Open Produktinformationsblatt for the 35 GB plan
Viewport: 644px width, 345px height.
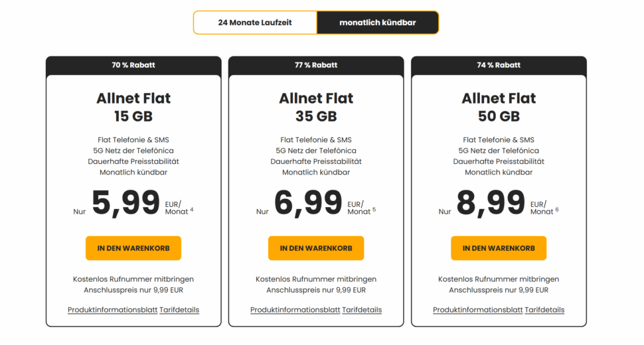[x=295, y=310]
